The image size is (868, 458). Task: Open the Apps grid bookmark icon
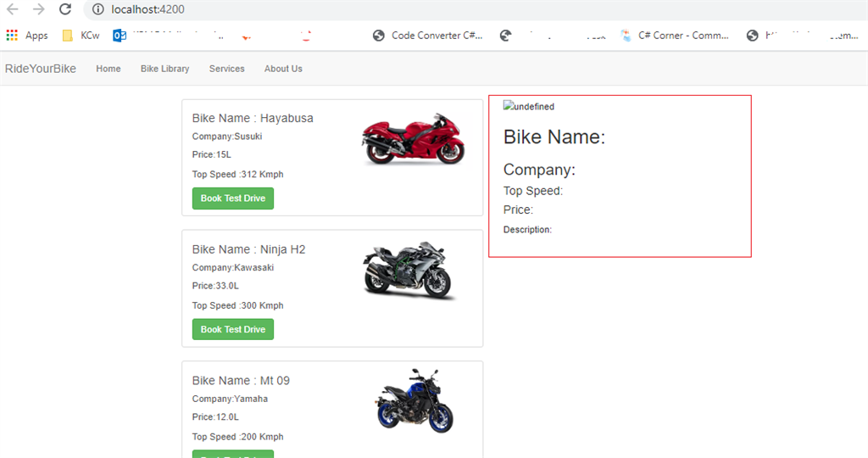click(x=12, y=36)
